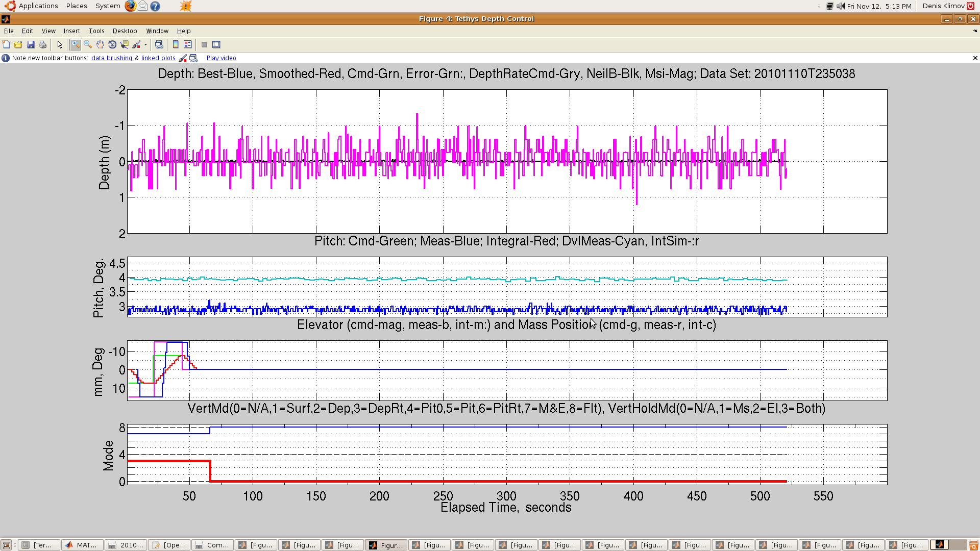
Task: Click the Show Desktop icon in the bottom panel
Action: click(7, 545)
